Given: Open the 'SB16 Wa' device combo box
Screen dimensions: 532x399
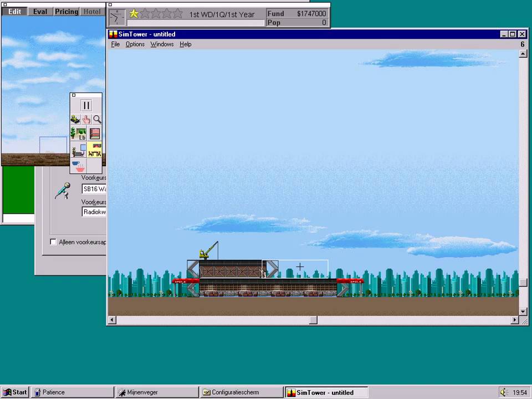Looking at the screenshot, I should pos(94,189).
